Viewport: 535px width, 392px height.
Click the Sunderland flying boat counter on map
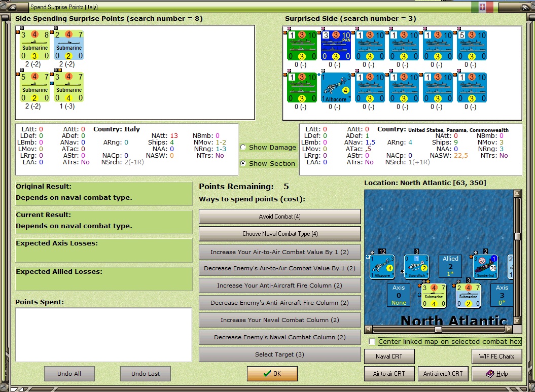click(485, 267)
